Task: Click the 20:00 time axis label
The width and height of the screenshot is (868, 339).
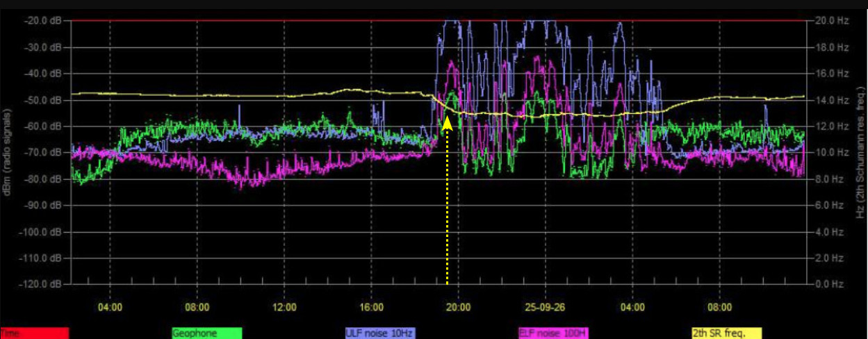Action: pyautogui.click(x=459, y=306)
